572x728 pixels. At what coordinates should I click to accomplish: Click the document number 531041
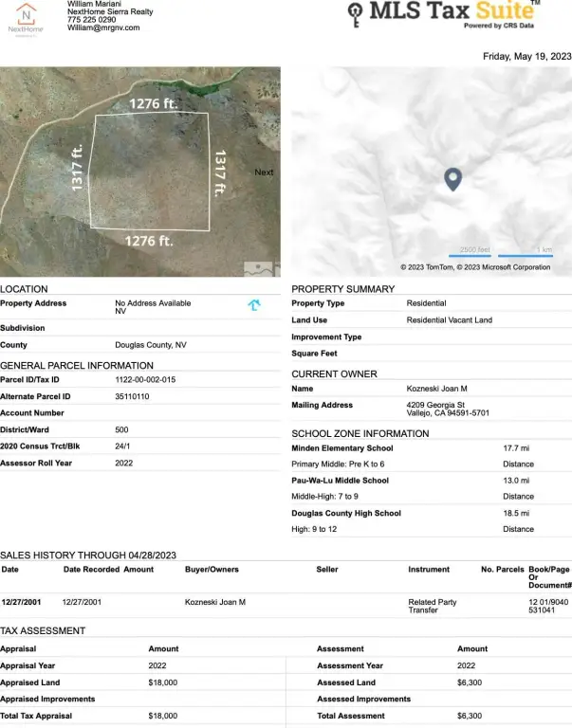point(544,611)
